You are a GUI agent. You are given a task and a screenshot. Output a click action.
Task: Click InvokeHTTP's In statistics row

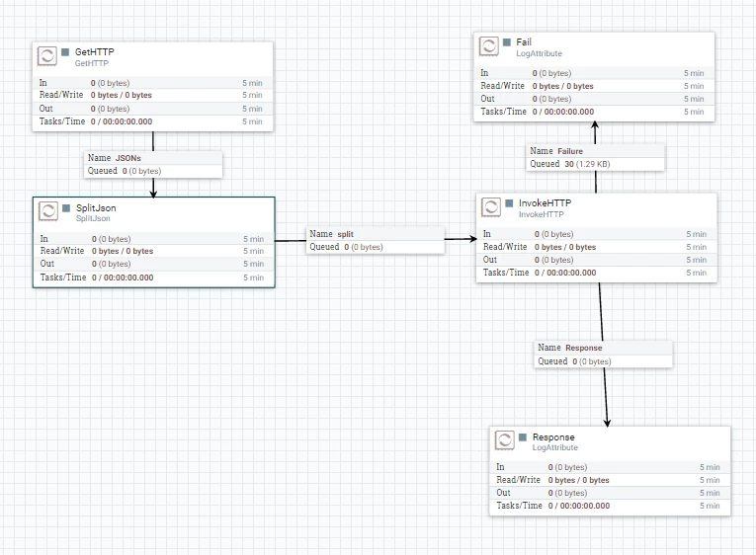click(597, 234)
